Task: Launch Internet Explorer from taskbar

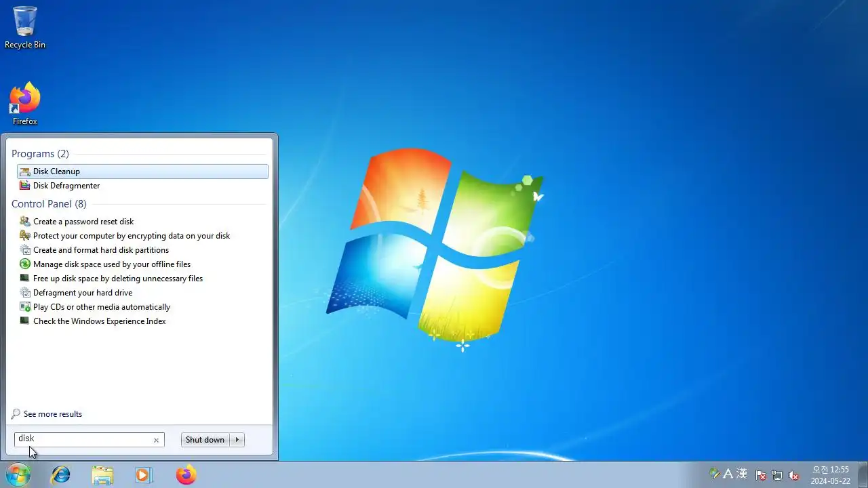Action: (61, 475)
